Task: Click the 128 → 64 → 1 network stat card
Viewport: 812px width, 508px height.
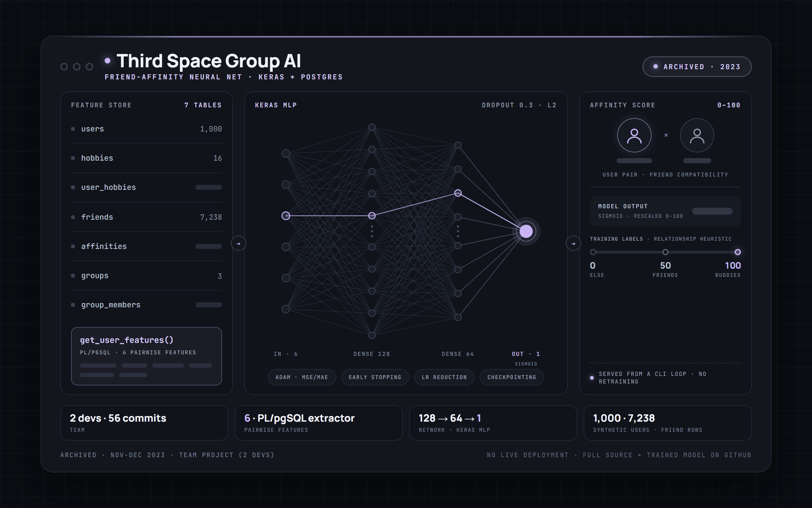Action: (x=493, y=423)
